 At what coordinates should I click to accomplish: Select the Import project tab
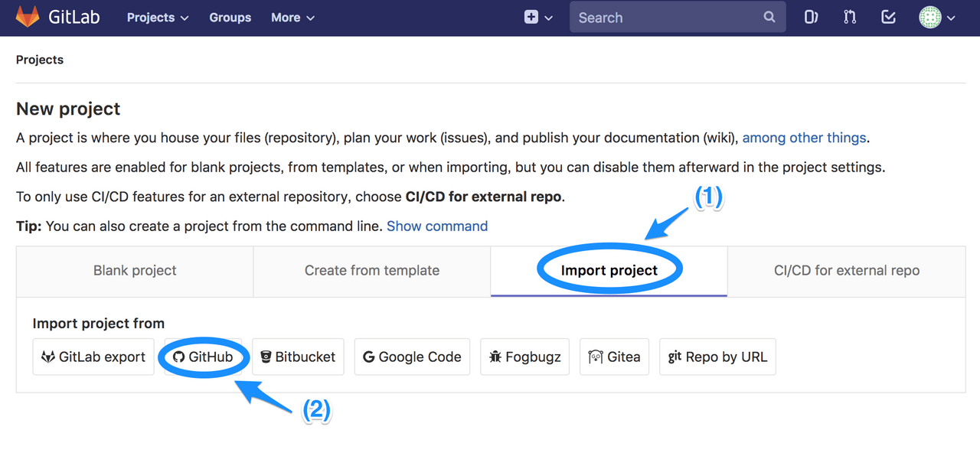pyautogui.click(x=609, y=271)
